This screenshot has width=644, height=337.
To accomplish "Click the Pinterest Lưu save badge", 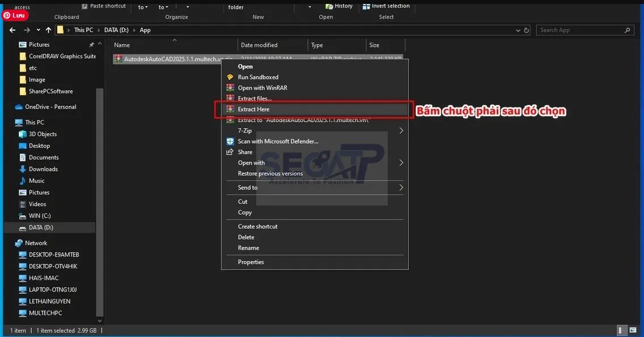I will tap(14, 15).
